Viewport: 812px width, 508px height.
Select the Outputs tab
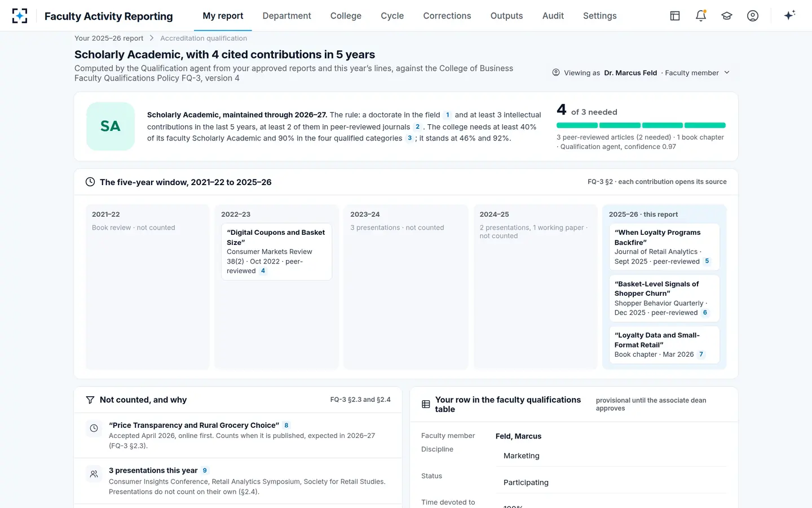click(506, 16)
